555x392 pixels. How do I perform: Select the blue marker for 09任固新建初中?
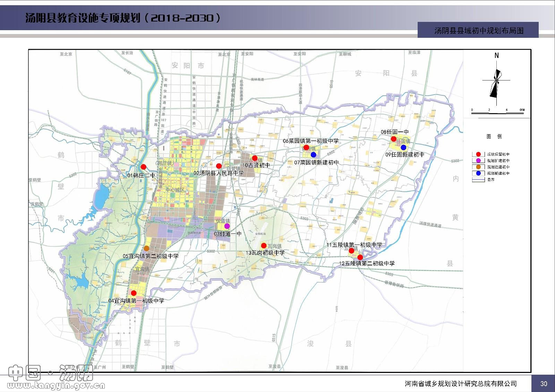(x=403, y=147)
